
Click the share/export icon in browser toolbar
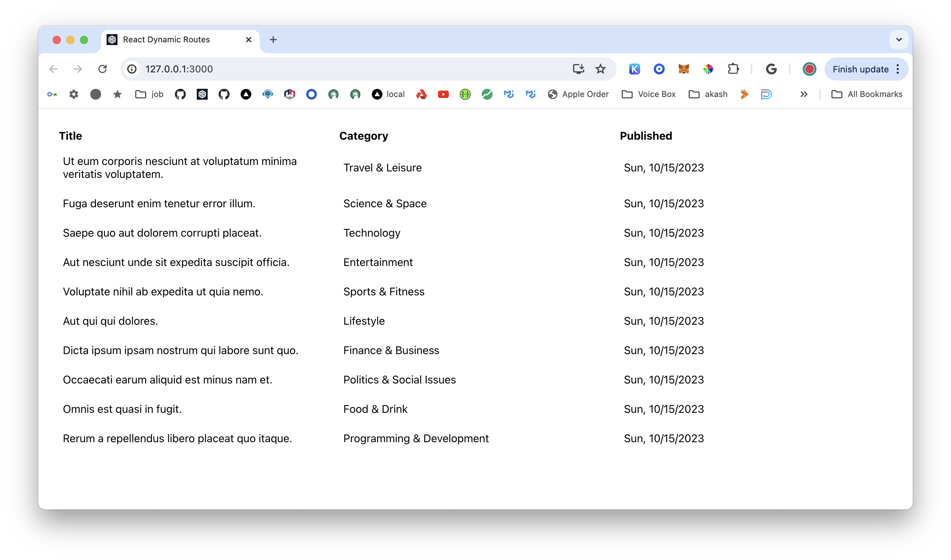point(578,69)
